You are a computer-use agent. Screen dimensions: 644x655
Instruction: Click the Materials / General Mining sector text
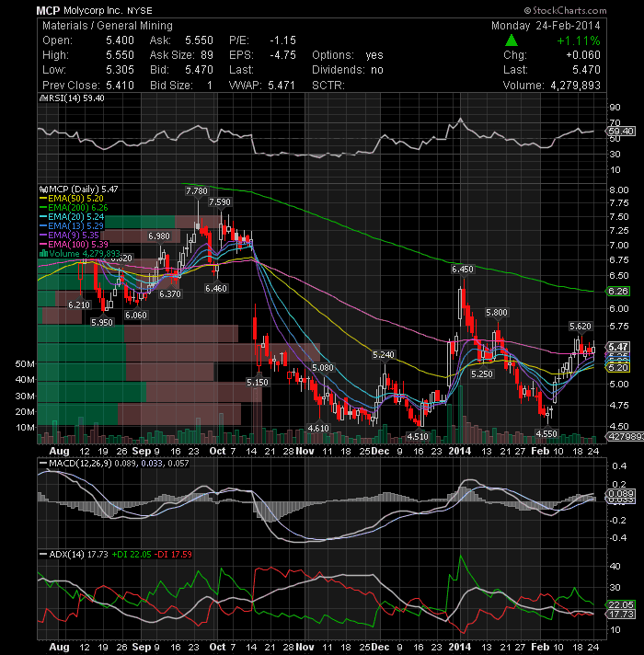coord(108,26)
